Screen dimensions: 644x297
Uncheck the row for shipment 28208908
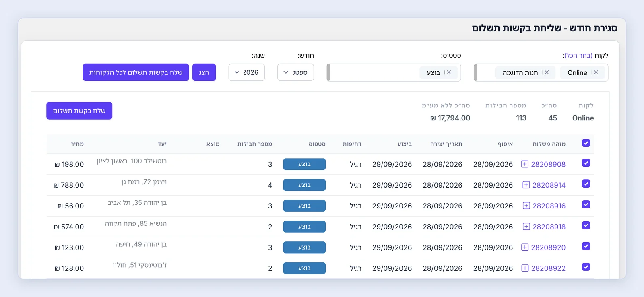click(x=586, y=163)
